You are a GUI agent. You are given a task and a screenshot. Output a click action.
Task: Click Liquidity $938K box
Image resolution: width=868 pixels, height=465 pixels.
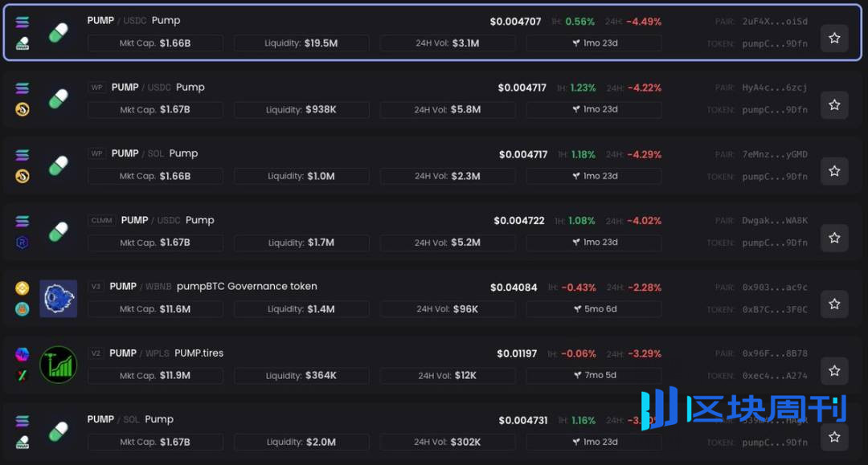tap(301, 109)
